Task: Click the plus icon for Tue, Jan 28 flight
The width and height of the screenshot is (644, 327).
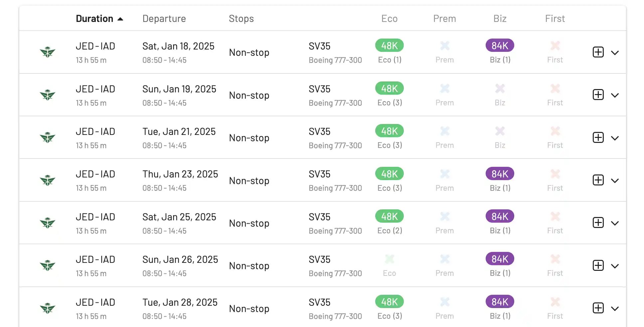Action: [x=598, y=308]
